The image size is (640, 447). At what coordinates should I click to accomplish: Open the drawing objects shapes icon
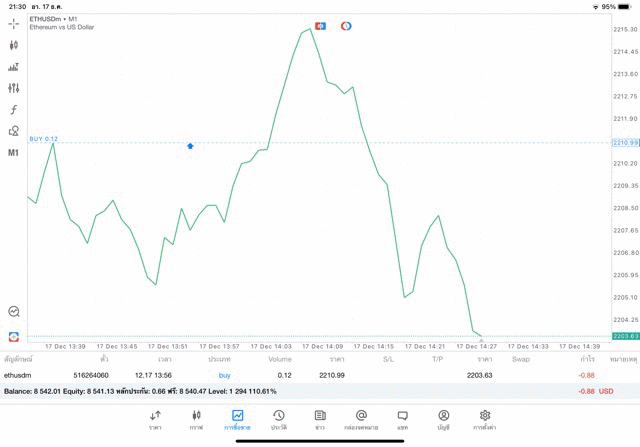14,131
